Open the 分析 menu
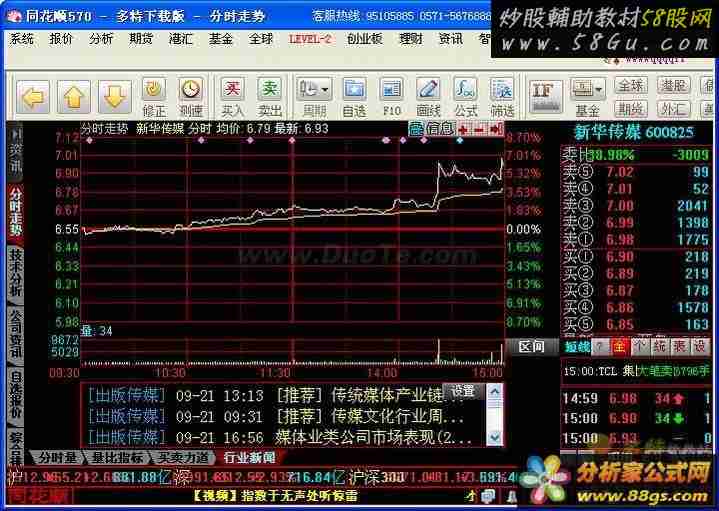719x511 pixels. coord(101,39)
